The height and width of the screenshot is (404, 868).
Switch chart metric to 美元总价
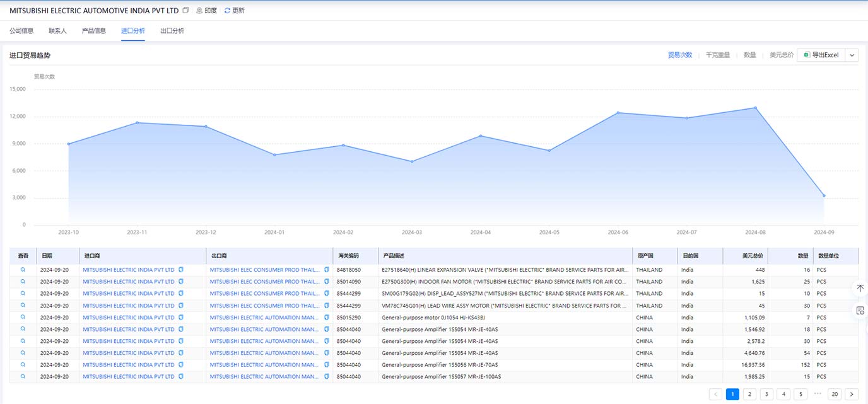point(782,55)
